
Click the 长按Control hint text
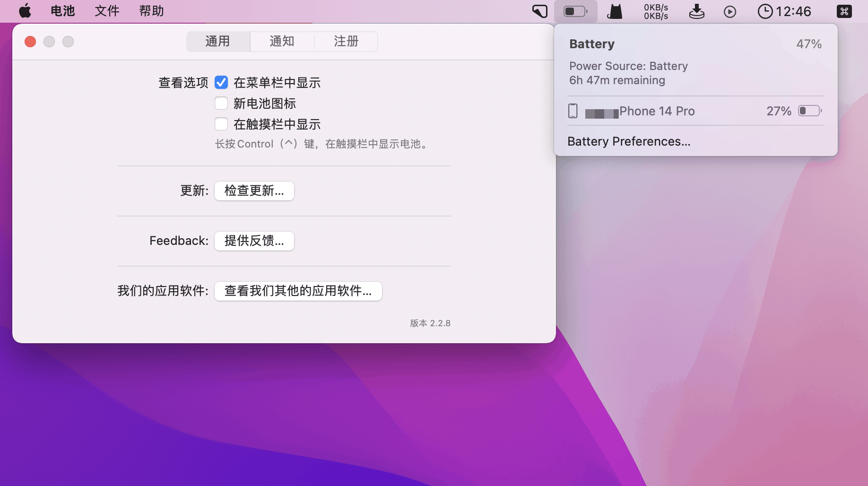323,144
